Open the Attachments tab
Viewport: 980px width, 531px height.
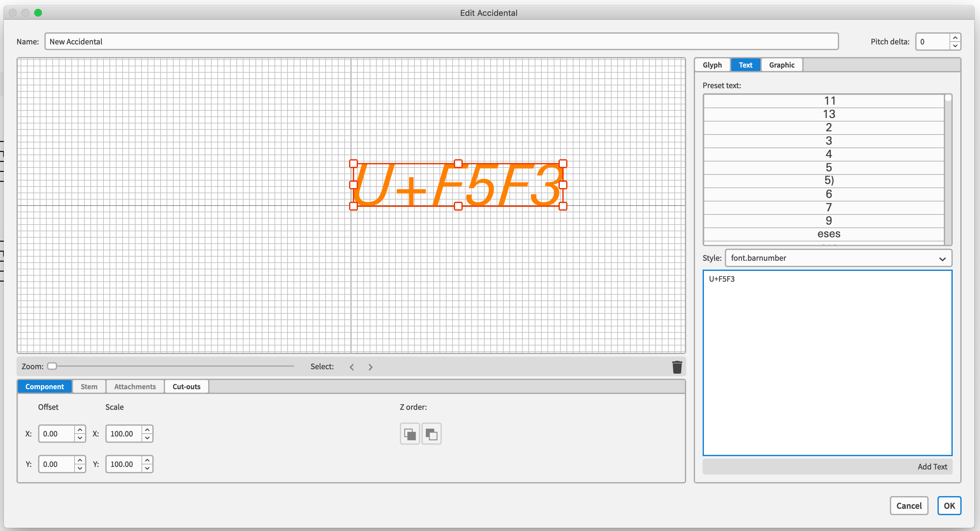[x=135, y=386]
